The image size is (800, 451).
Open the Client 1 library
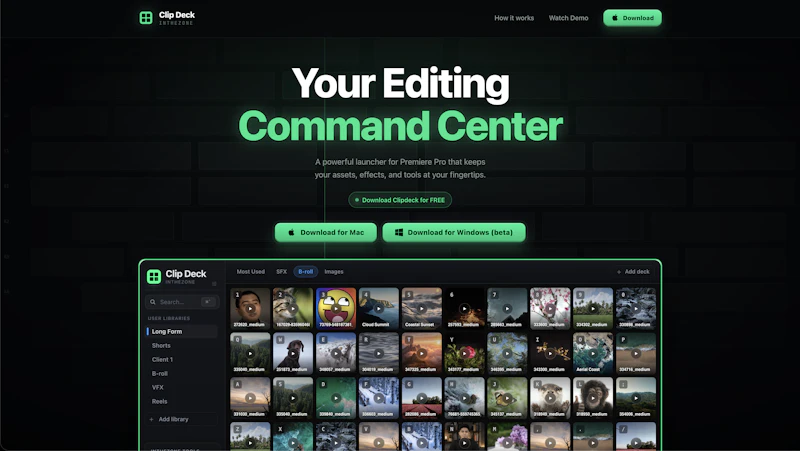click(x=162, y=359)
